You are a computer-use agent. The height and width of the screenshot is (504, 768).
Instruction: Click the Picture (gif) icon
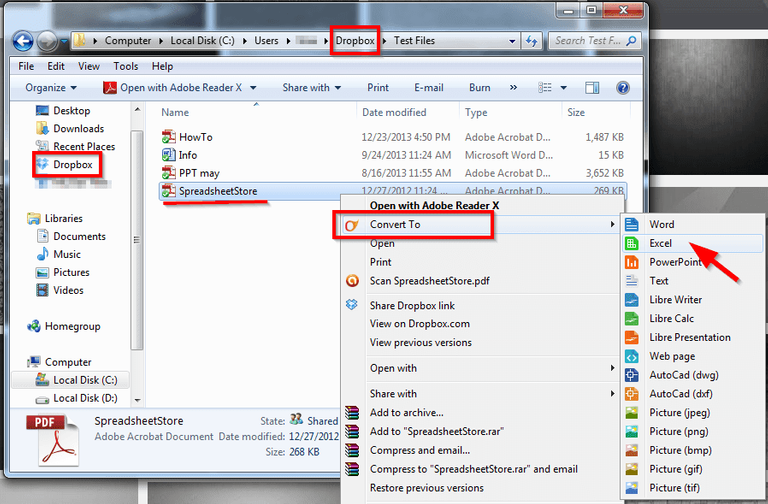tap(632, 469)
